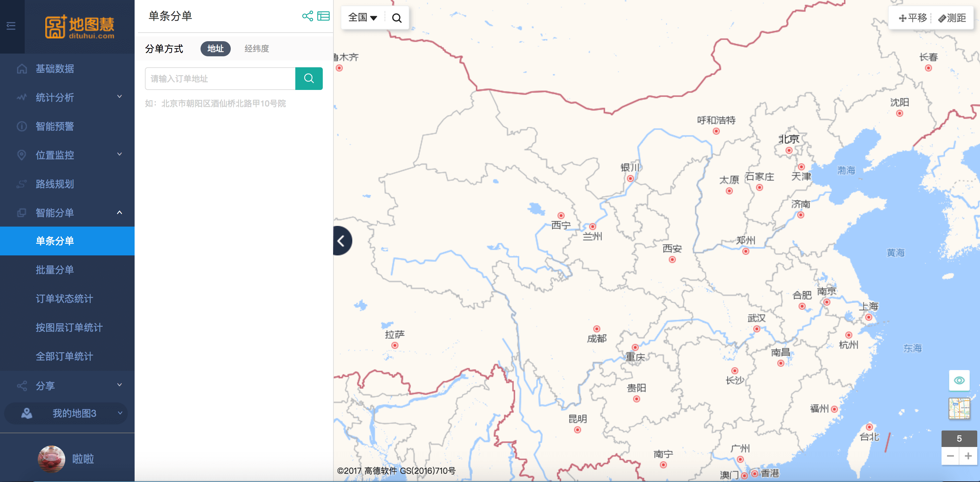980x482 pixels.
Task: Click the 基础数据 home icon
Action: (x=22, y=69)
